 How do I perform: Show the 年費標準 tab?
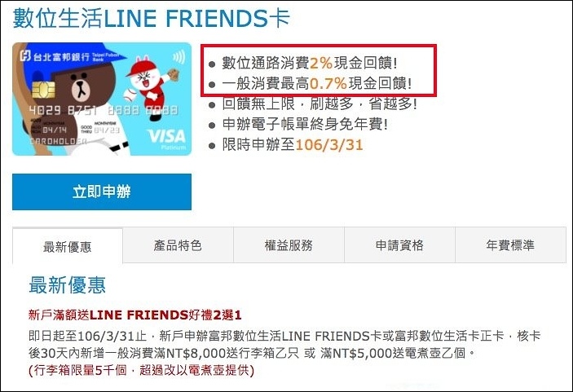(x=510, y=244)
